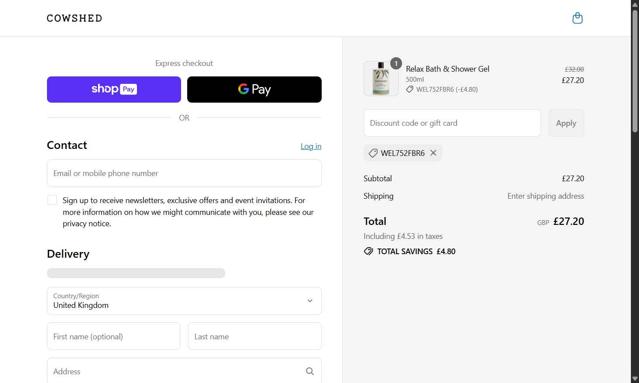Click the tag icon beside WEL752FBR6 (-£4.80)
The width and height of the screenshot is (639, 383).
[410, 89]
